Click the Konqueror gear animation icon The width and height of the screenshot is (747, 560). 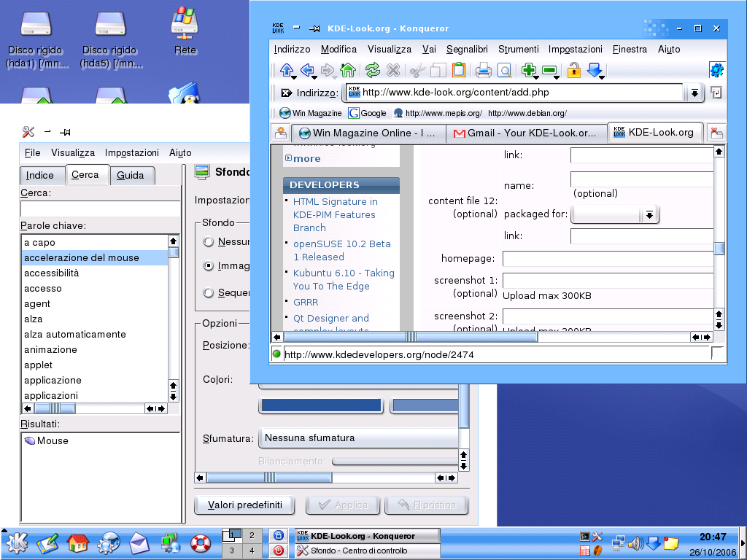click(716, 70)
